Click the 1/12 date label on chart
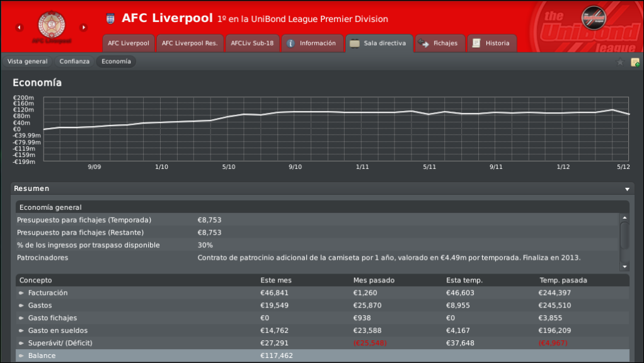 [x=563, y=167]
